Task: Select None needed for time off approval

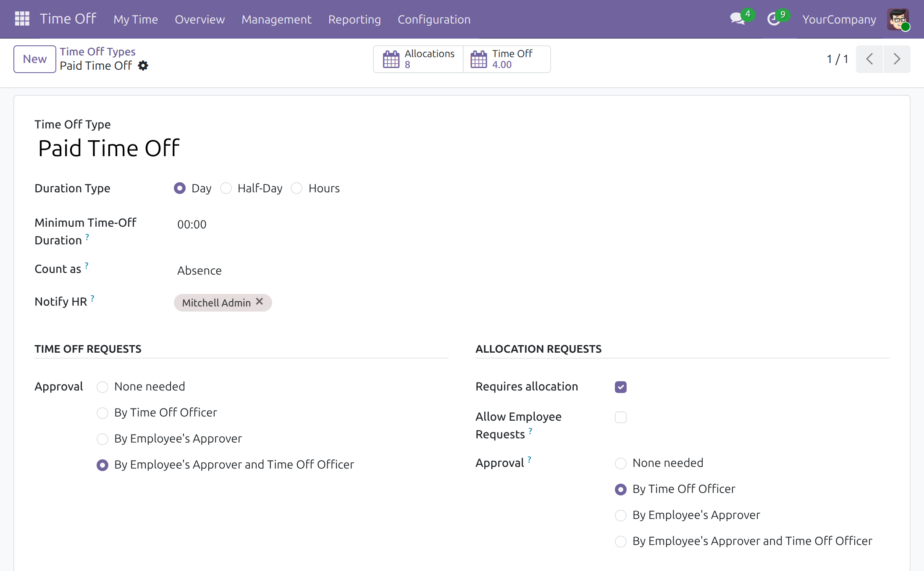Action: coord(102,387)
